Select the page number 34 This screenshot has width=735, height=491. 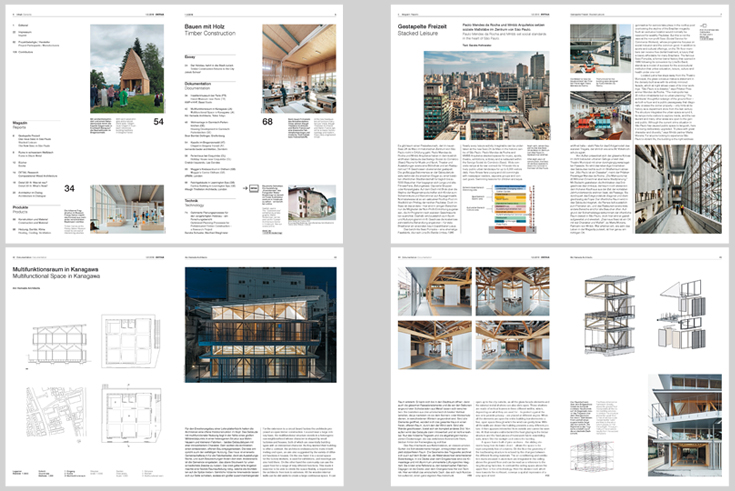tap(70, 187)
